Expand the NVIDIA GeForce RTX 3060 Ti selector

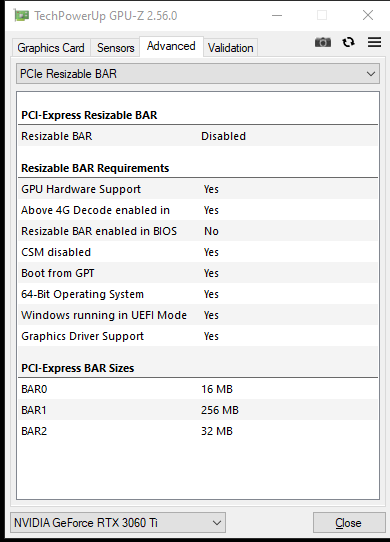[118, 523]
